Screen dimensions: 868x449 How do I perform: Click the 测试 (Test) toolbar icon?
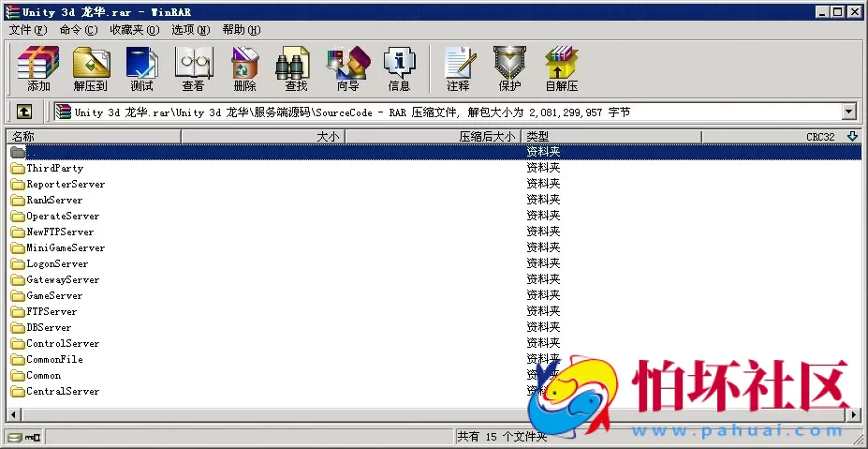pos(141,68)
